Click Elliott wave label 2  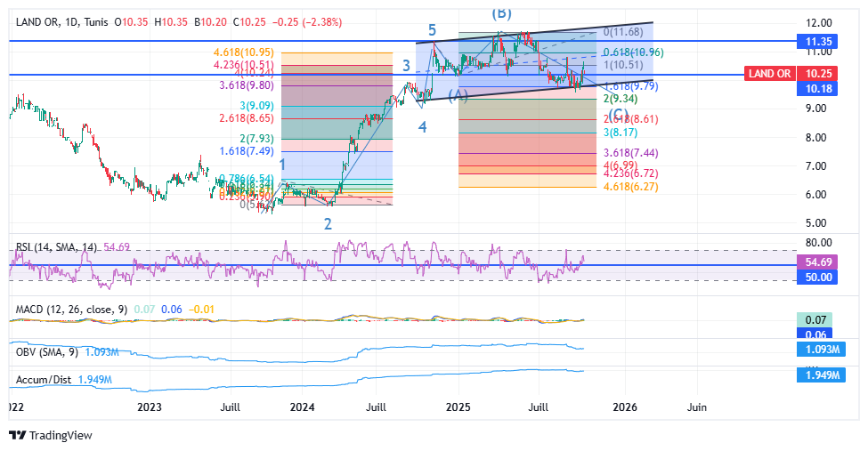(328, 223)
